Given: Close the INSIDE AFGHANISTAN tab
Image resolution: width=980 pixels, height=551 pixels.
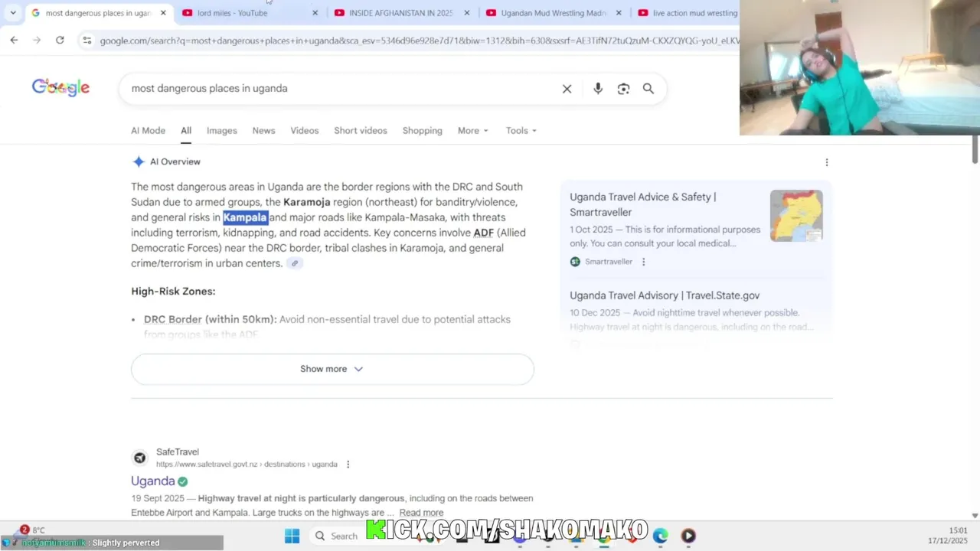Looking at the screenshot, I should 467,13.
